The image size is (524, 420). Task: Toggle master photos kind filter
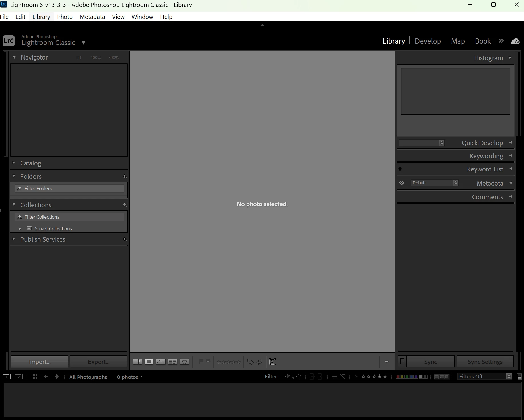coord(436,377)
